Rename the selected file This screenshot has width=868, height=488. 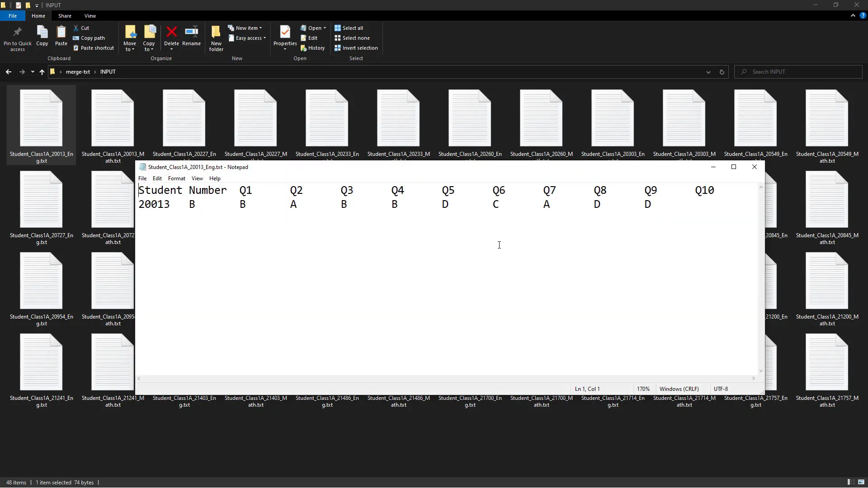(191, 35)
